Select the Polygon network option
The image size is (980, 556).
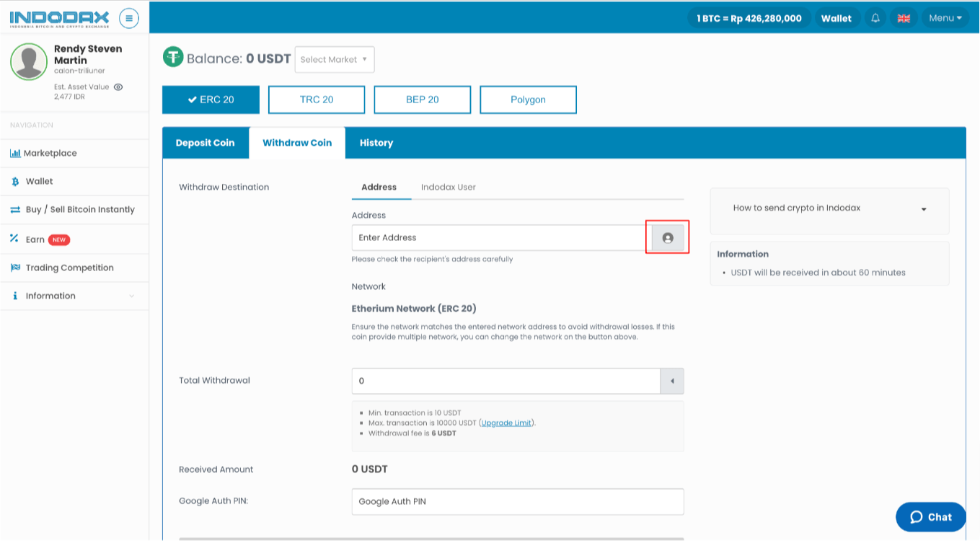tap(528, 100)
